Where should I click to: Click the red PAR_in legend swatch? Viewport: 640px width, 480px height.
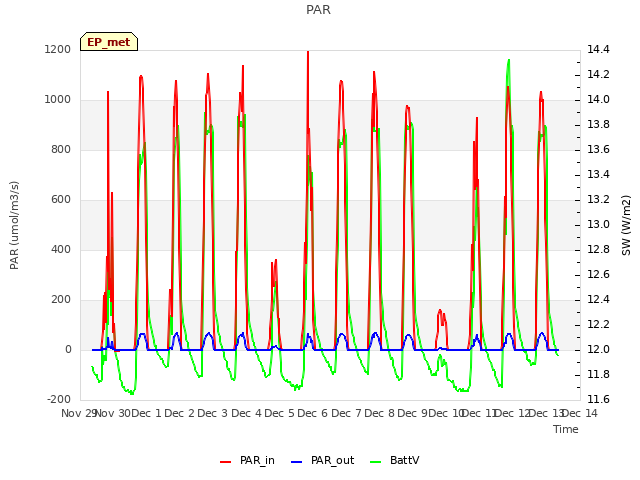point(226,462)
